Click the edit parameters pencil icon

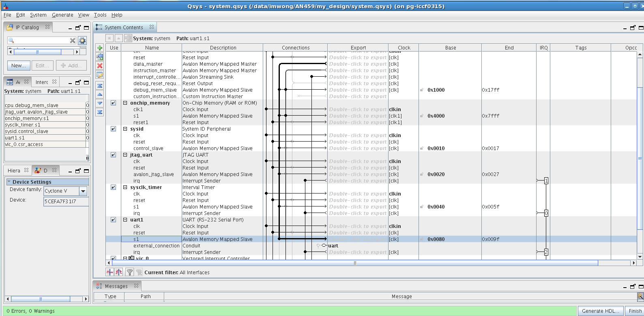point(100,75)
